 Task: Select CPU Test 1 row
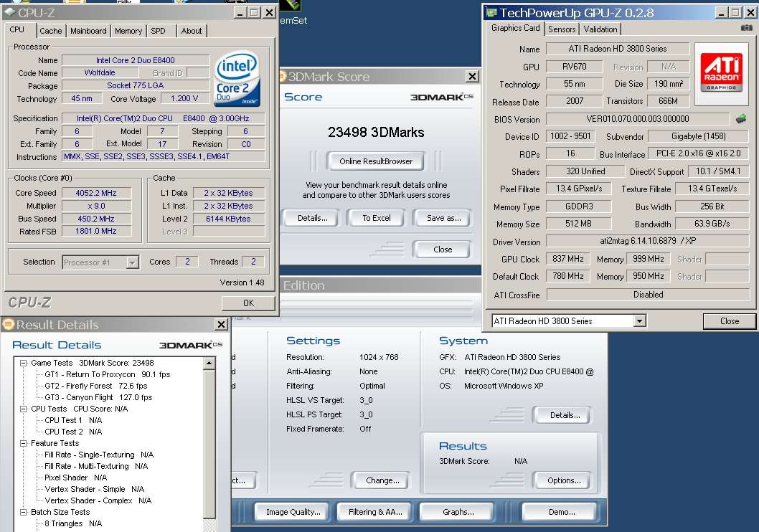pos(73,420)
